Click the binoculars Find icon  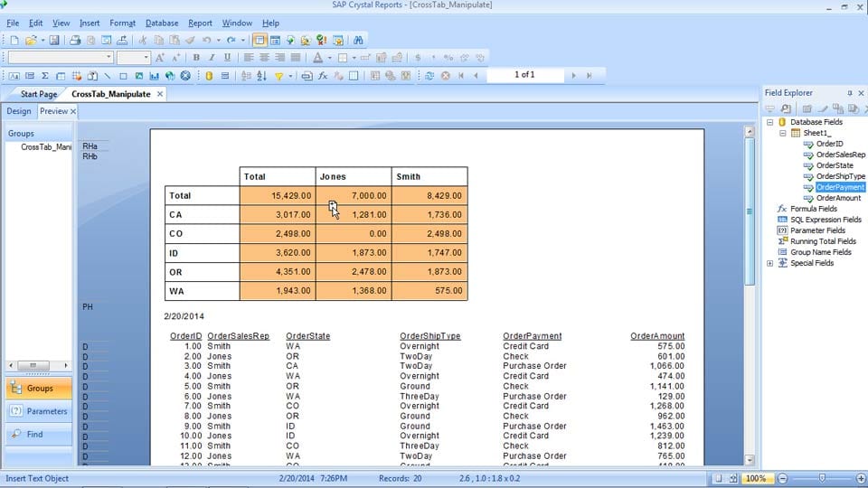click(x=358, y=40)
